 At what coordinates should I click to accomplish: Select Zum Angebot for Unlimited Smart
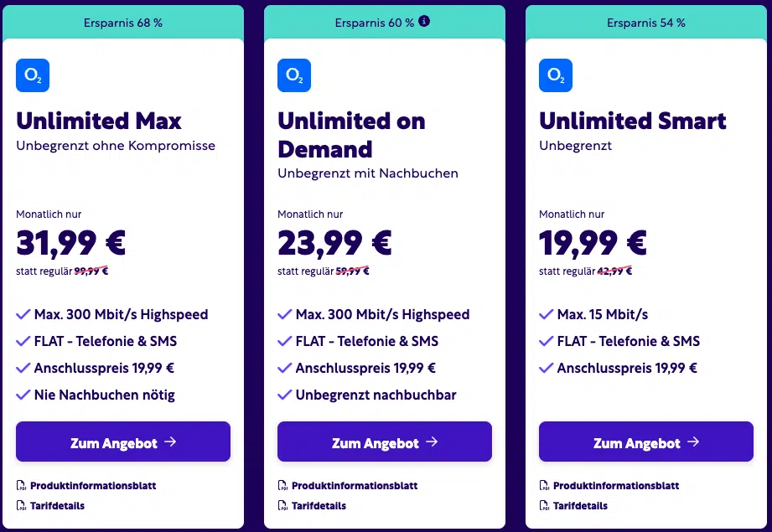pos(646,442)
